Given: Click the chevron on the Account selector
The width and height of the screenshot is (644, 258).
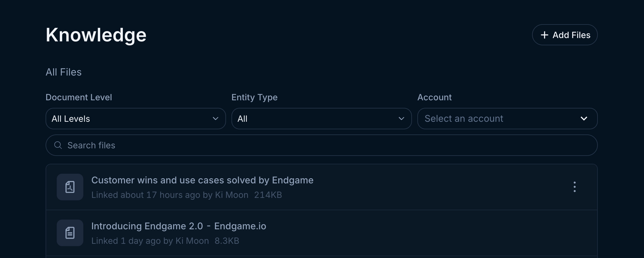Looking at the screenshot, I should [584, 118].
